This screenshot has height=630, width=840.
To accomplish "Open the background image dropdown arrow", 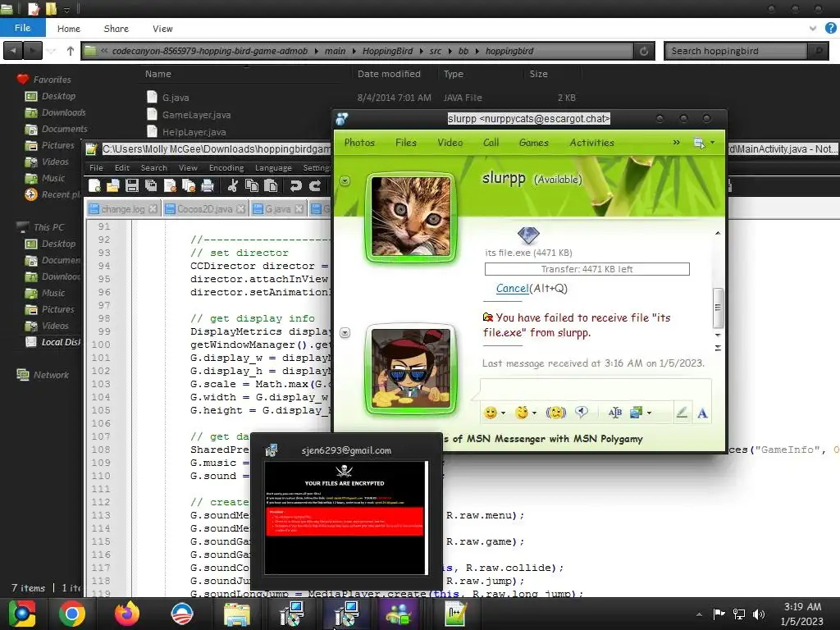I will coord(650,413).
